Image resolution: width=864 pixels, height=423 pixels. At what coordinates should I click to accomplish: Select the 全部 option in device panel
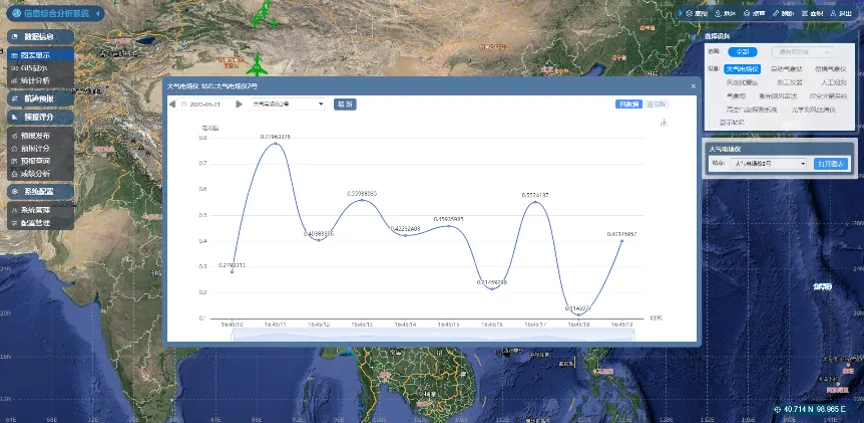[741, 51]
